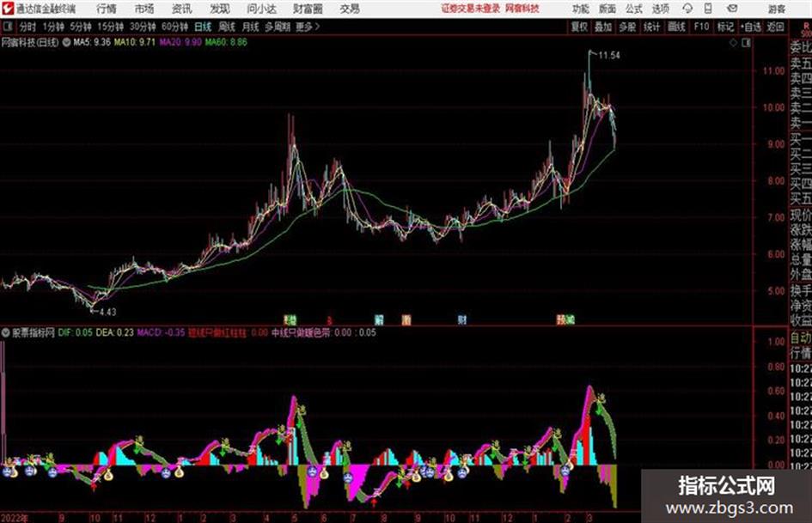Switch to 5分钟 period
Screen dimensions: 812x523
coord(81,27)
